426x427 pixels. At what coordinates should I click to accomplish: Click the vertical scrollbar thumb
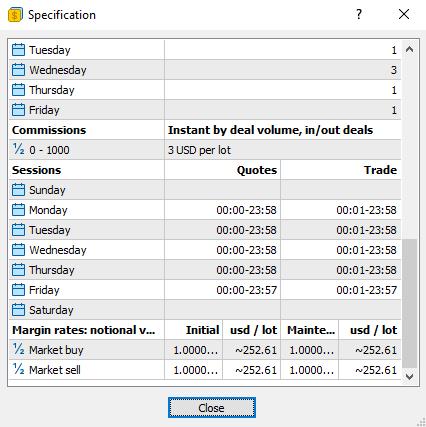coord(409,303)
